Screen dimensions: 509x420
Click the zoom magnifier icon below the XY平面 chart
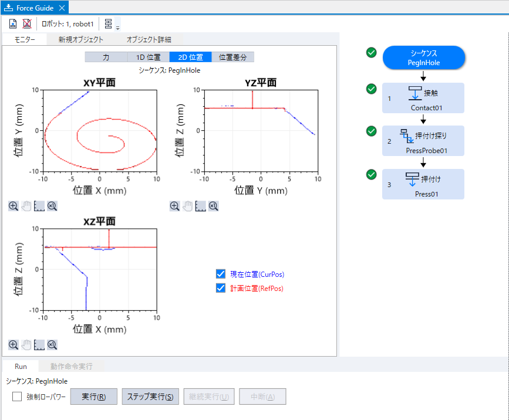tap(13, 206)
